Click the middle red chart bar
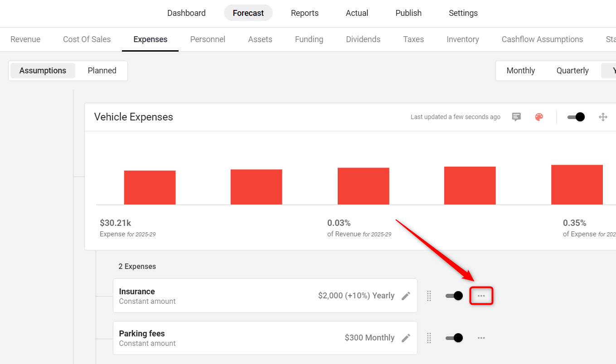The image size is (616, 364). point(364,186)
